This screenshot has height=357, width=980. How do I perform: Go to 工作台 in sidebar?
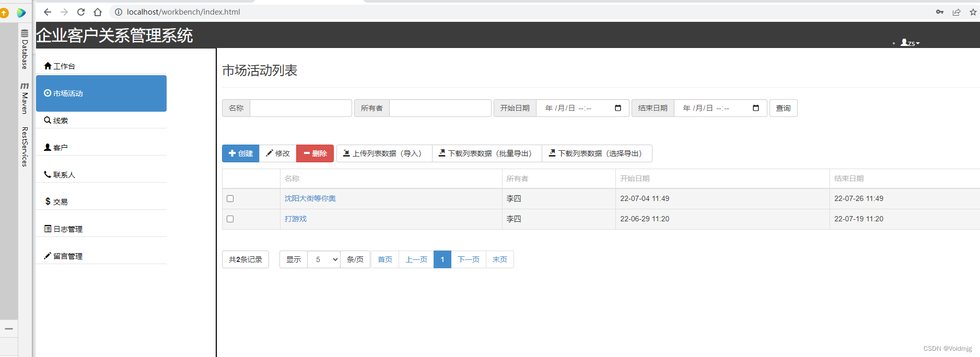pos(60,66)
